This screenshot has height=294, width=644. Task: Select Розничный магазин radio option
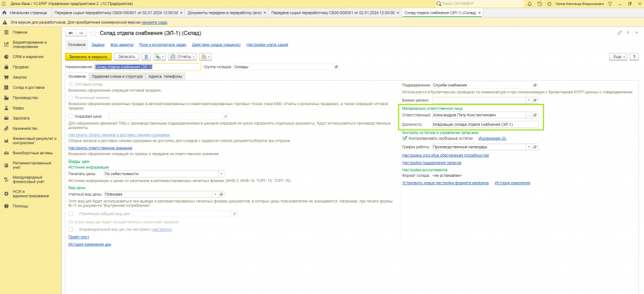point(70,98)
